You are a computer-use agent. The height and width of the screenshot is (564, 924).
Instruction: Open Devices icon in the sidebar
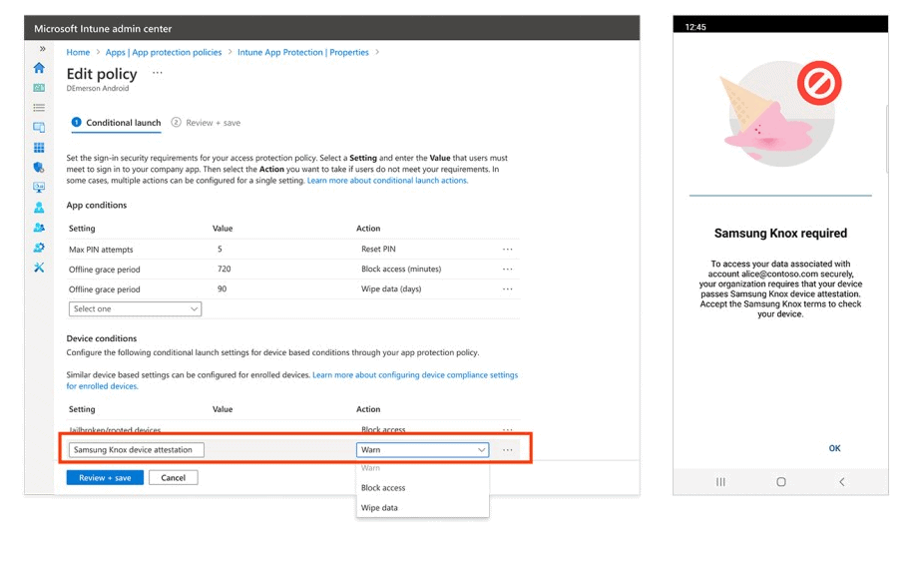(x=39, y=128)
